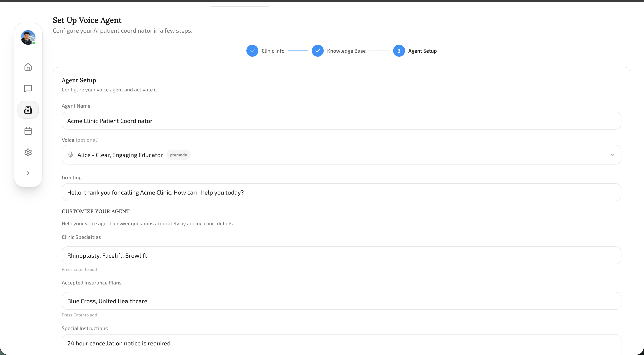Viewport: 644px width, 355px height.
Task: Go back to the Clinic Info step
Action: point(273,51)
